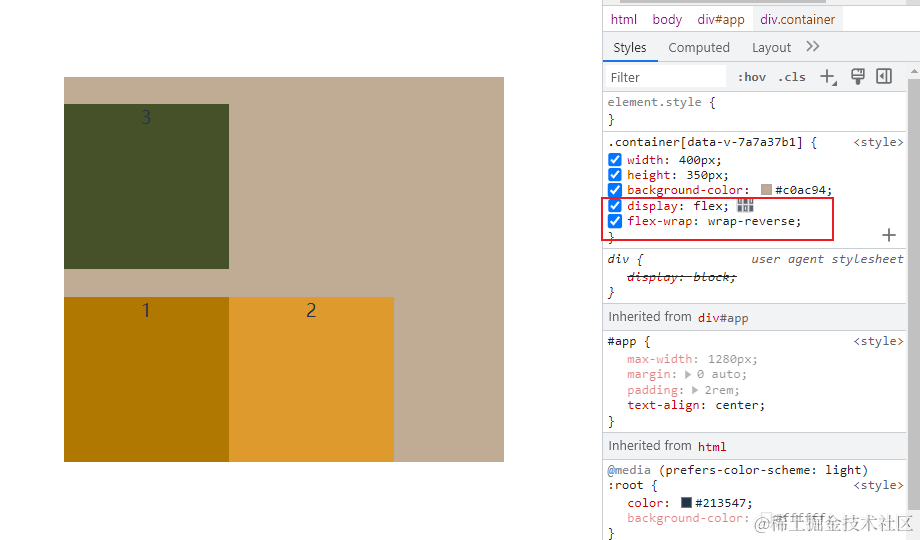This screenshot has height=540, width=920.
Task: Open the Computed tab
Action: point(699,48)
